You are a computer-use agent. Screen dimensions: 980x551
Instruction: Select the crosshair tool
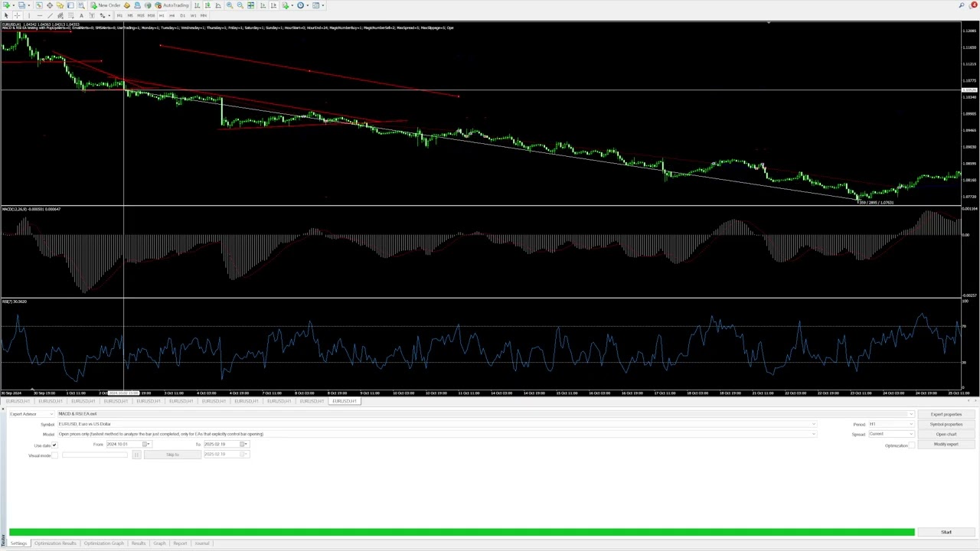[x=17, y=15]
